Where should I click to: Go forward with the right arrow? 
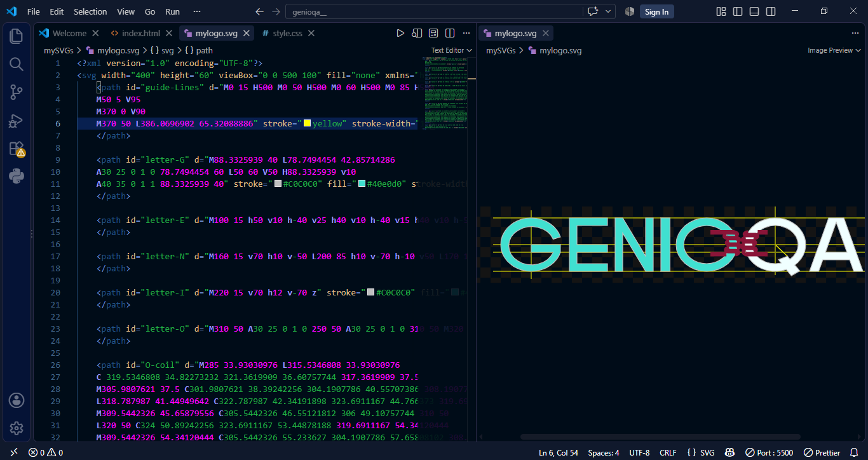276,11
